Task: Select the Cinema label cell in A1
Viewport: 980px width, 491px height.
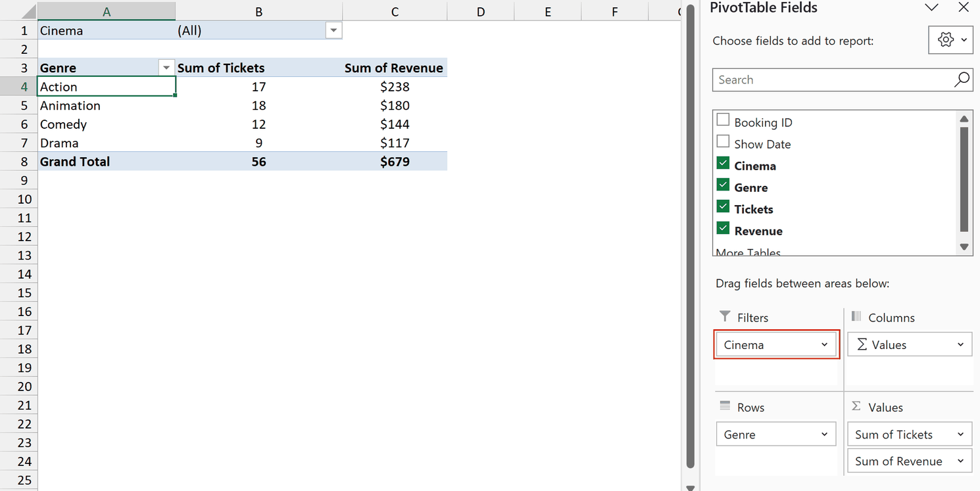Action: click(107, 31)
